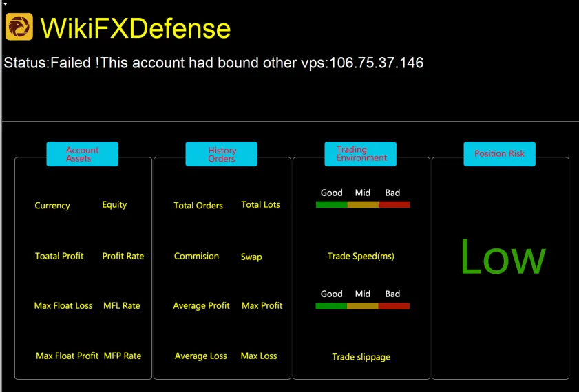Click the Toatal Profit label
The image size is (579, 392).
[59, 256]
